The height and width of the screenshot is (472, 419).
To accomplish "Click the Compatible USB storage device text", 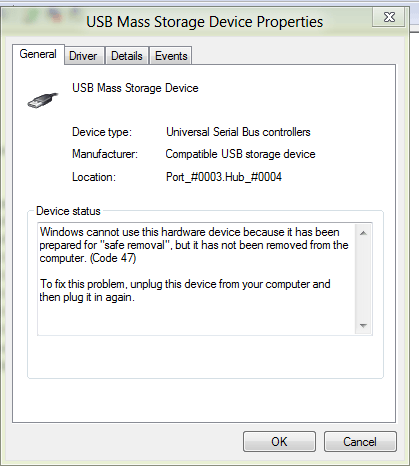I will point(240,154).
